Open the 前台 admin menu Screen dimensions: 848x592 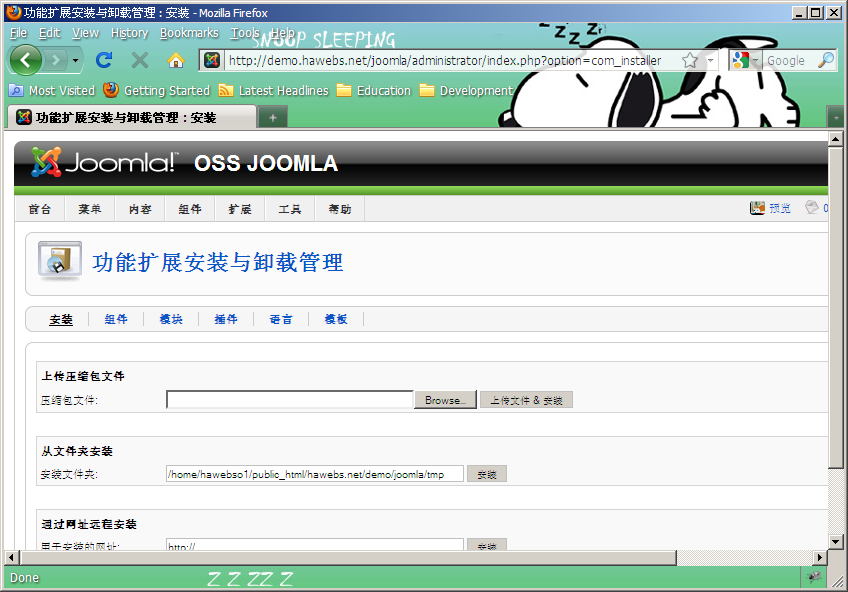coord(39,209)
